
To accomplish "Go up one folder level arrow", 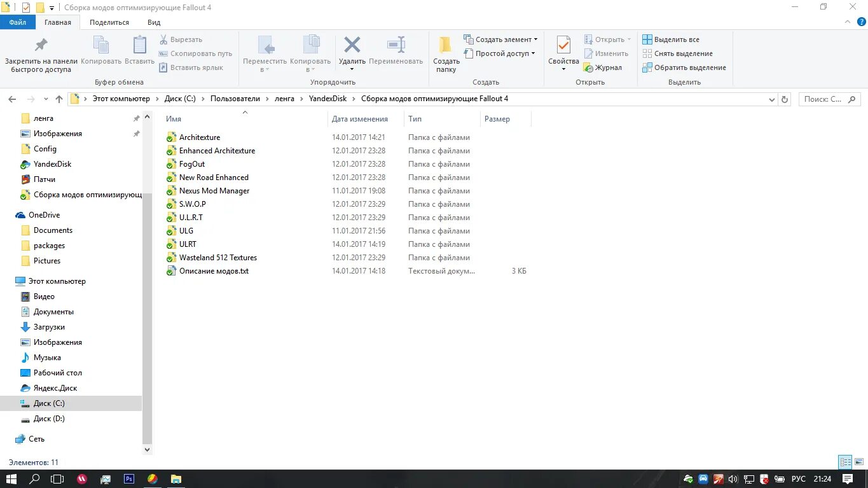I will (59, 99).
